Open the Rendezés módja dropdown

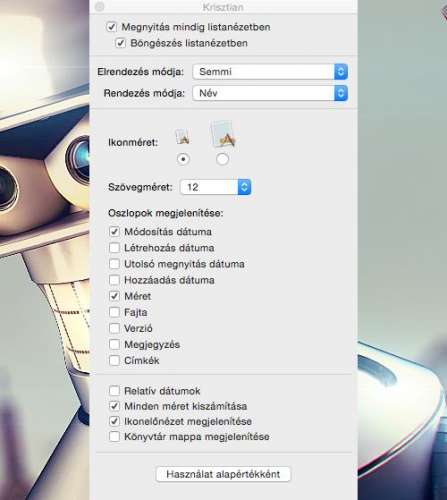[x=270, y=93]
